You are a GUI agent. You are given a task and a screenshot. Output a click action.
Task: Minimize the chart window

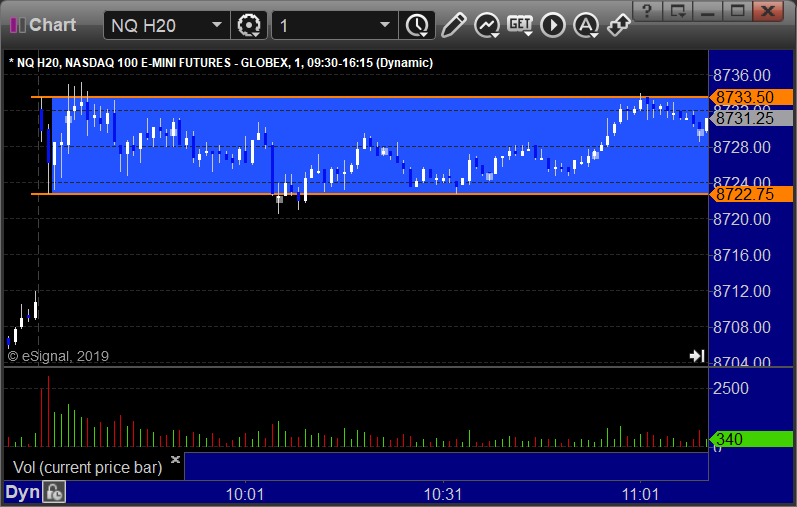click(x=708, y=11)
